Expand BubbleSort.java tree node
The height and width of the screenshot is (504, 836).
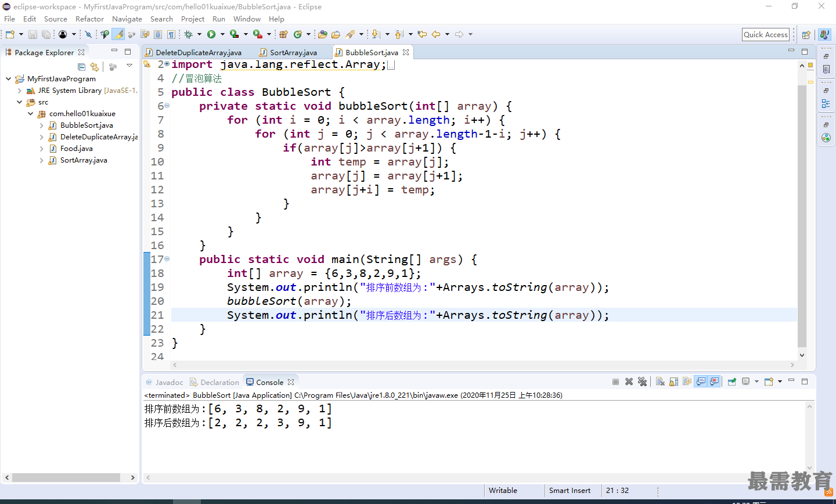(41, 125)
